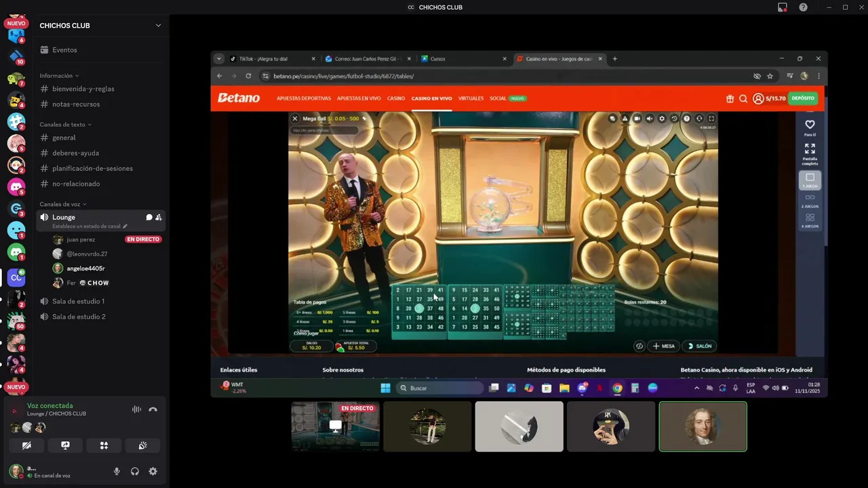
Task: Disconnect from voice with the hang-up icon
Action: click(x=153, y=409)
